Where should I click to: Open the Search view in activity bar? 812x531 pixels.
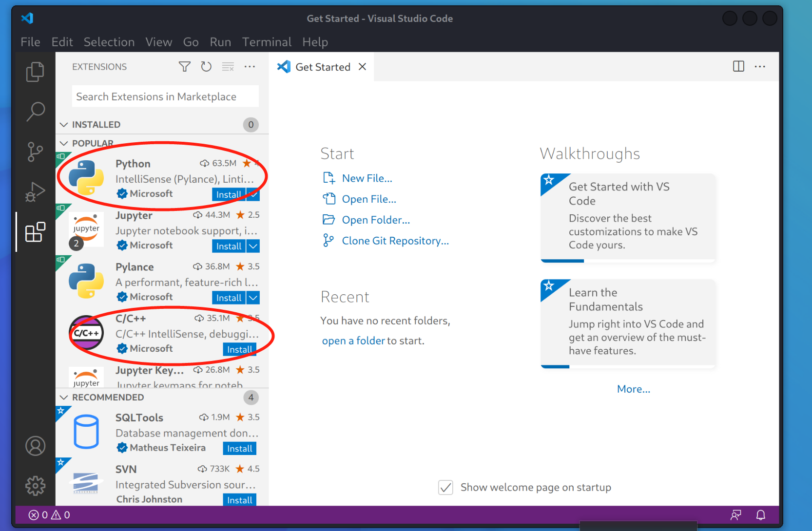coord(35,112)
